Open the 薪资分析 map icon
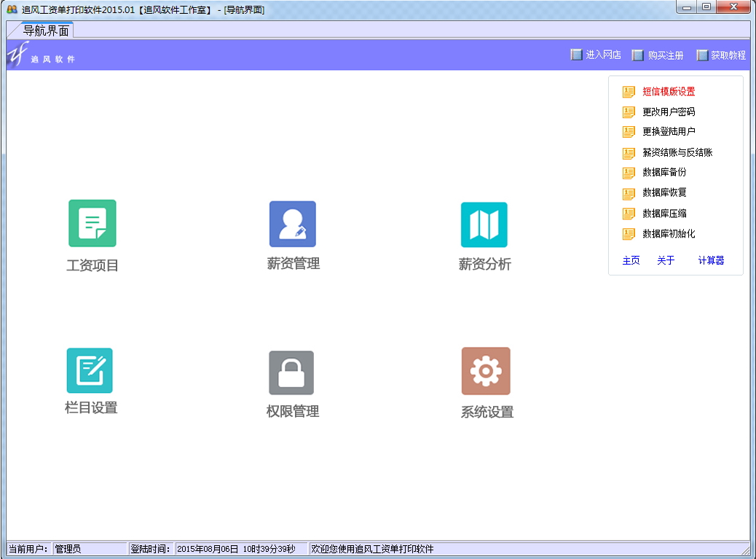This screenshot has height=559, width=756. coord(484,224)
